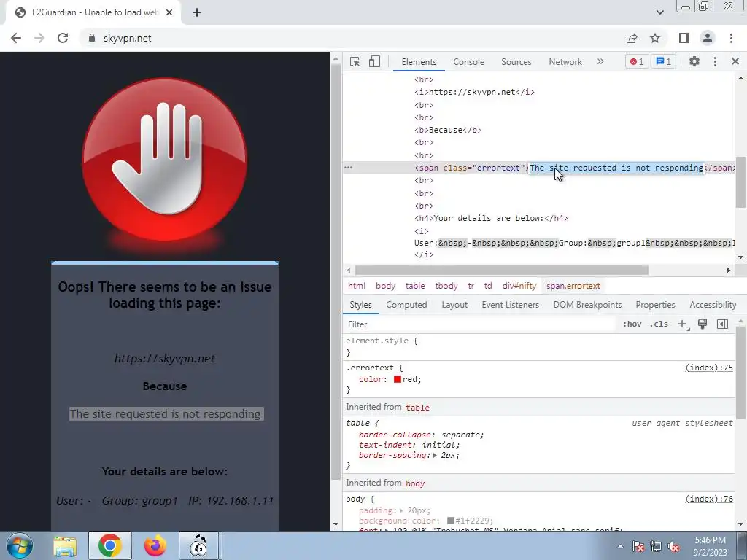Close the DevTools panel

[x=735, y=61]
